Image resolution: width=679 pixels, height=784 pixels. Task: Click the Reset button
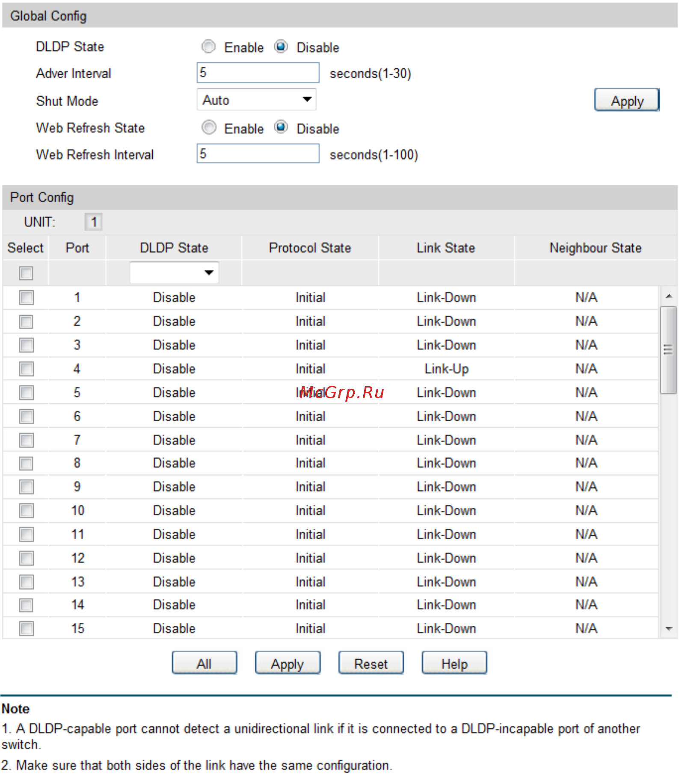(371, 663)
